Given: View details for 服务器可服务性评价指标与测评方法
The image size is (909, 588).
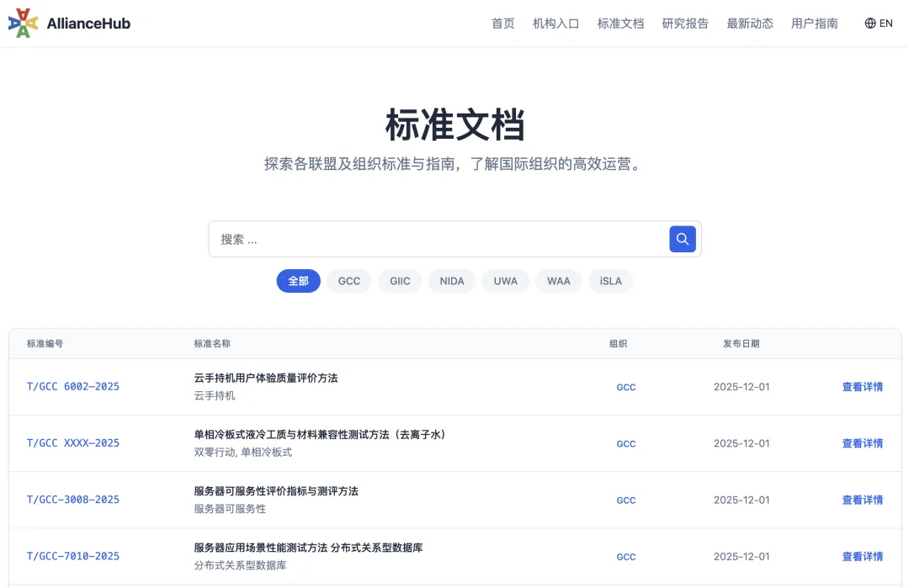Looking at the screenshot, I should (863, 500).
